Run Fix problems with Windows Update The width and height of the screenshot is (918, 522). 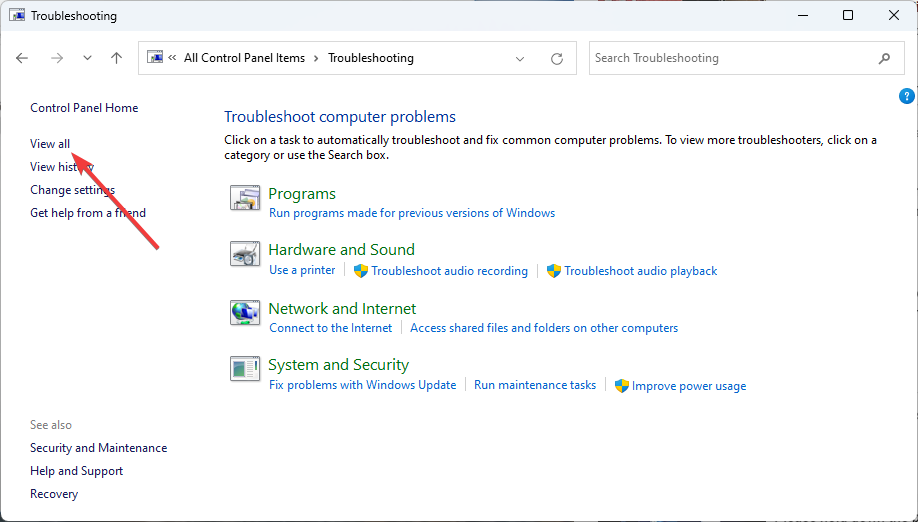362,385
